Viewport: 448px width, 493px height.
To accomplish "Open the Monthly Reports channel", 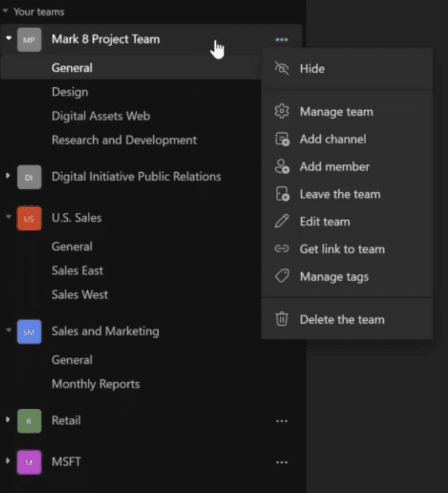I will point(95,384).
